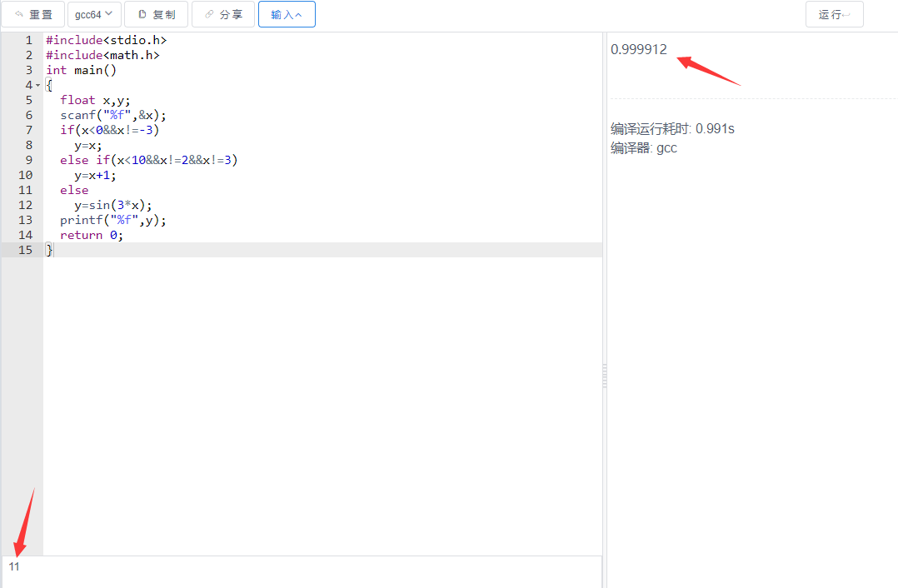Click the 分享 share button
This screenshot has width=898, height=588.
click(222, 14)
